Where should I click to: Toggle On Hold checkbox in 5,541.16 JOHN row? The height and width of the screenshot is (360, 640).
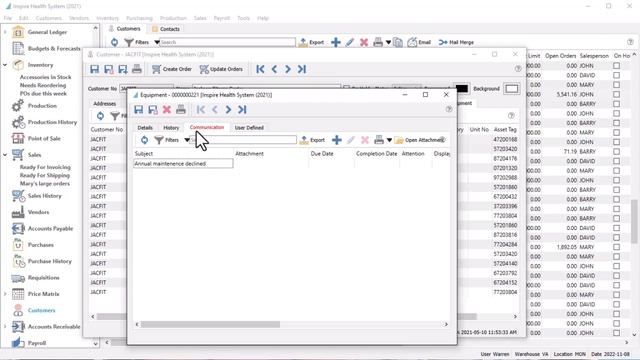pos(616,94)
